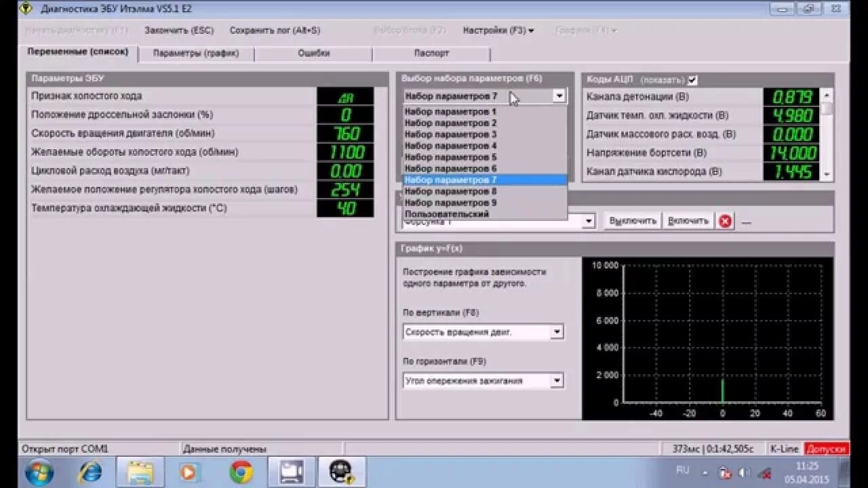Screen dimensions: 868x488
Task: Toggle the Коды АЦП показать checkbox
Action: point(692,80)
